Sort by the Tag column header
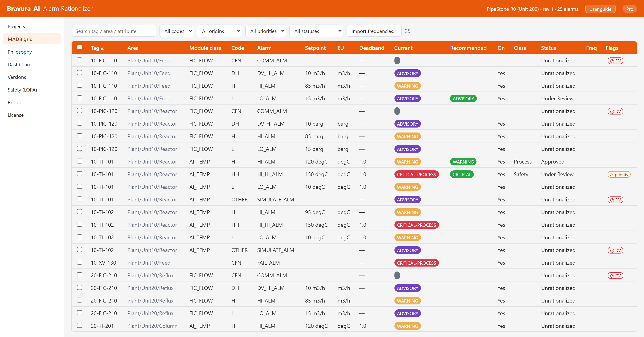 (x=97, y=48)
